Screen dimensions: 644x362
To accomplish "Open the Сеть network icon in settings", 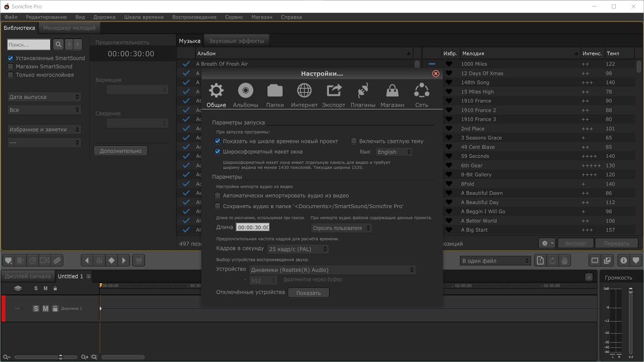I will coord(422,90).
